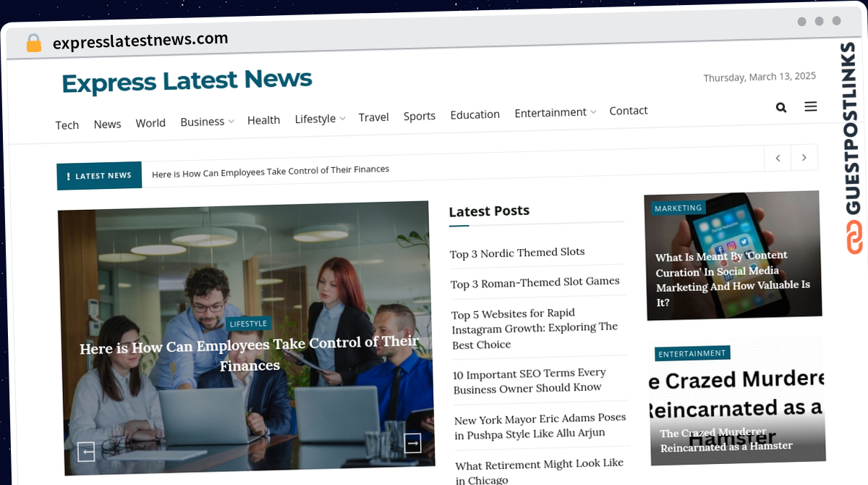The width and height of the screenshot is (868, 485).
Task: Click the 'Latest Posts' heading
Action: coord(489,211)
